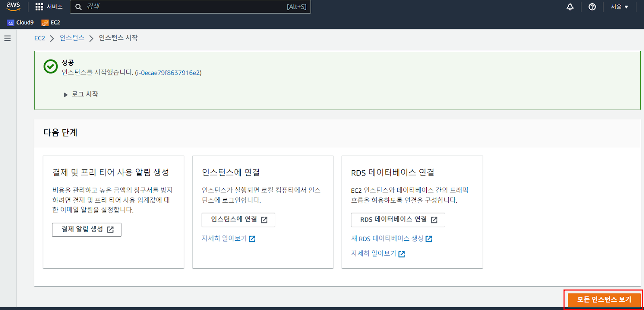Open the 서울 region dropdown
This screenshot has width=644, height=310.
pyautogui.click(x=619, y=7)
